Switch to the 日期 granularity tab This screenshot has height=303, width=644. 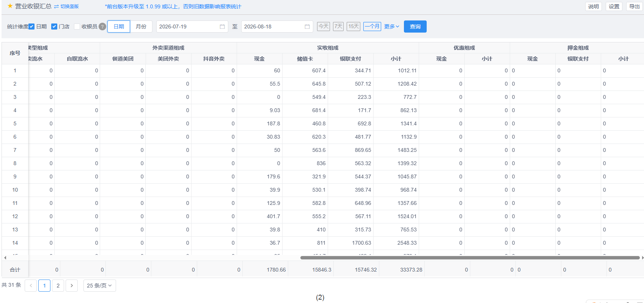(119, 27)
